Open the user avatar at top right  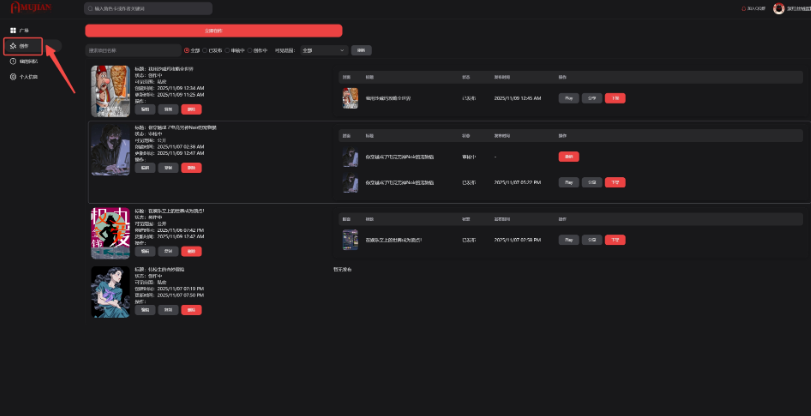777,8
